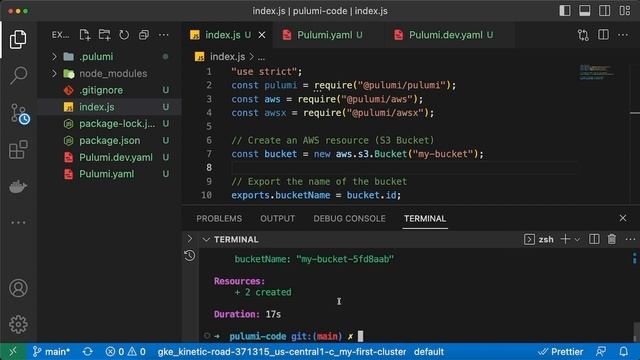Open package-lock.json in the file tree
This screenshot has width=640, height=360.
[109, 124]
